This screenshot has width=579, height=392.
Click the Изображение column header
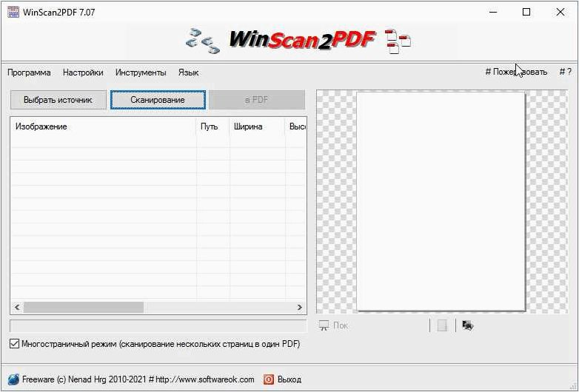[104, 126]
